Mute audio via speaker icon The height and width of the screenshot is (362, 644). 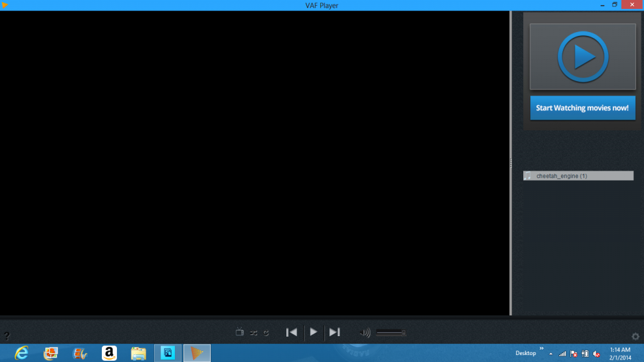point(365,332)
